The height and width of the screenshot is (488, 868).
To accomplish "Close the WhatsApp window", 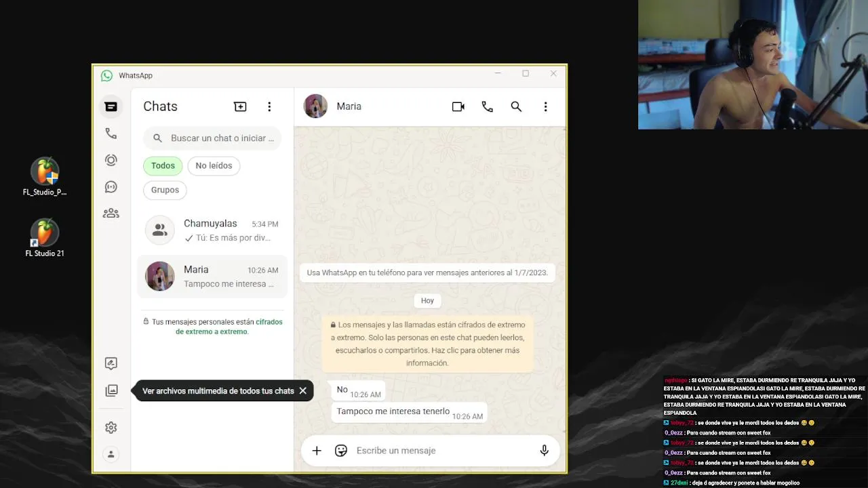I will [553, 73].
